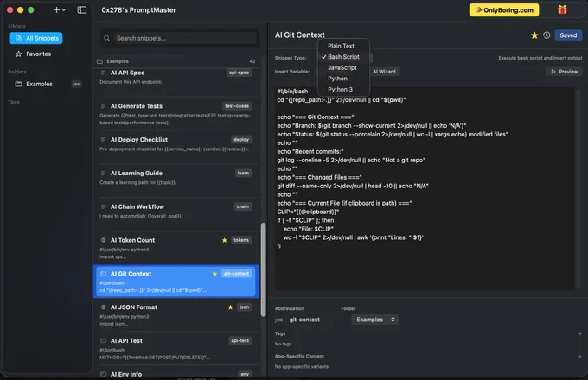This screenshot has width=588, height=380.
Task: Toggle favorite star on AI Git Context row
Action: point(214,274)
